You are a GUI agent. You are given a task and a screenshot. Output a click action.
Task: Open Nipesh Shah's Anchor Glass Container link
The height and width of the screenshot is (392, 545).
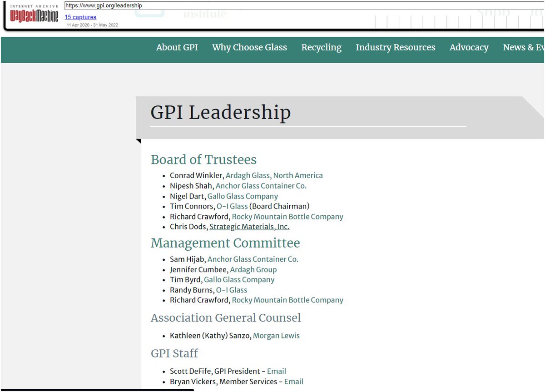(261, 186)
